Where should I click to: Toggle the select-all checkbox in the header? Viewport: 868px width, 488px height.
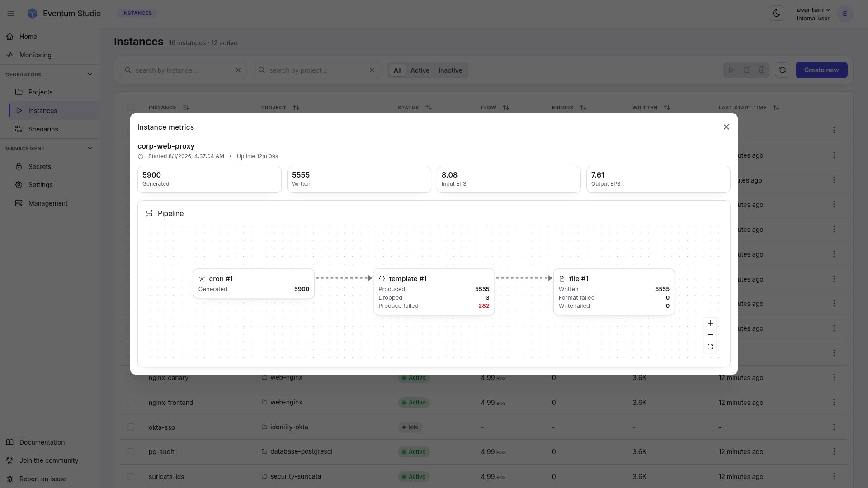tap(131, 108)
